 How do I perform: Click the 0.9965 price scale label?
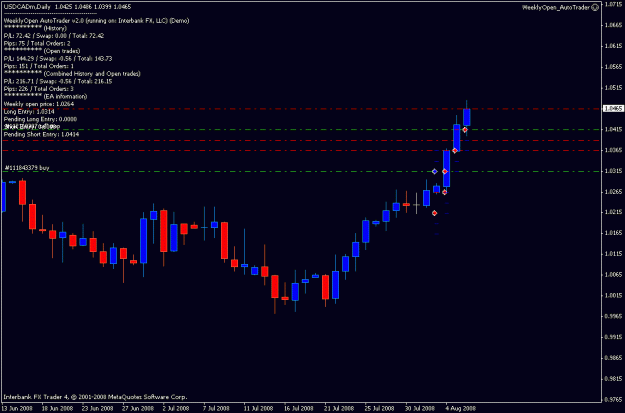[614, 316]
